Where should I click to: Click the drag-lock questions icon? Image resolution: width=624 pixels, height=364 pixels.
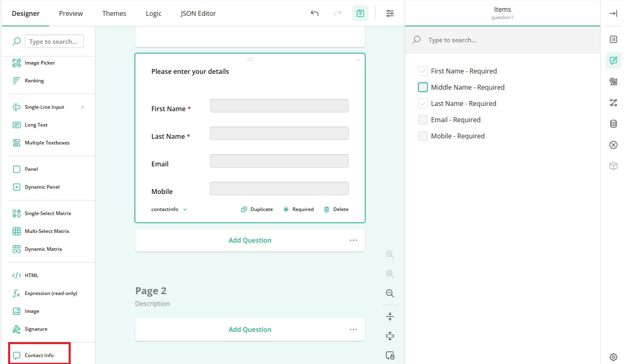390,355
